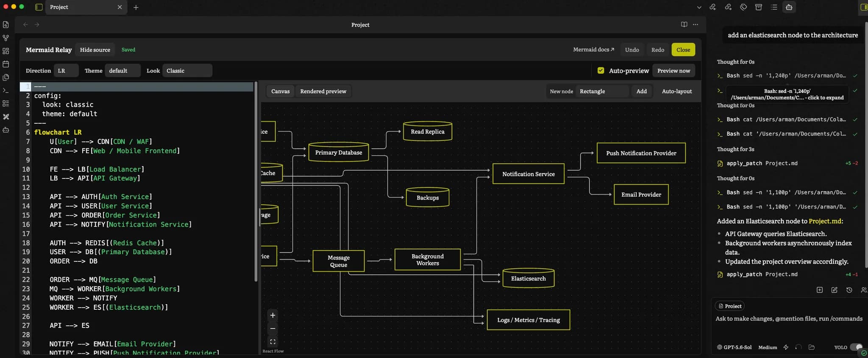
Task: Close the Project tab
Action: coord(120,7)
